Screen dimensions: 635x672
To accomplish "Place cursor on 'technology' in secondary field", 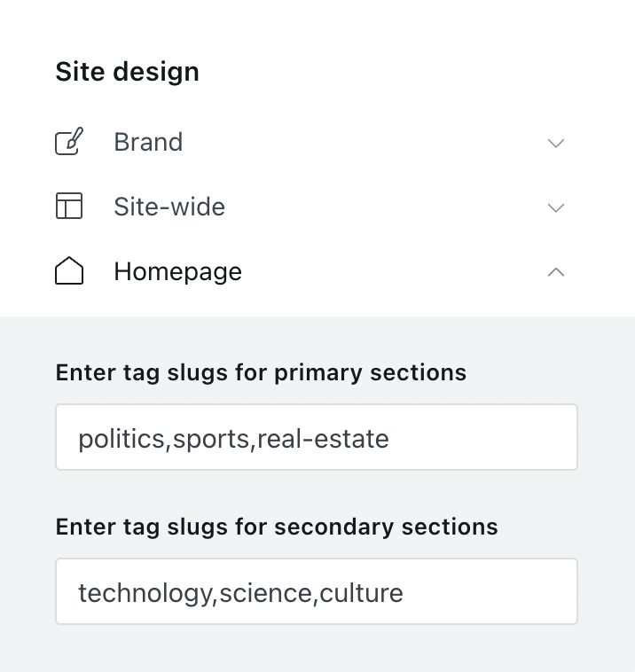I will pos(145,592).
